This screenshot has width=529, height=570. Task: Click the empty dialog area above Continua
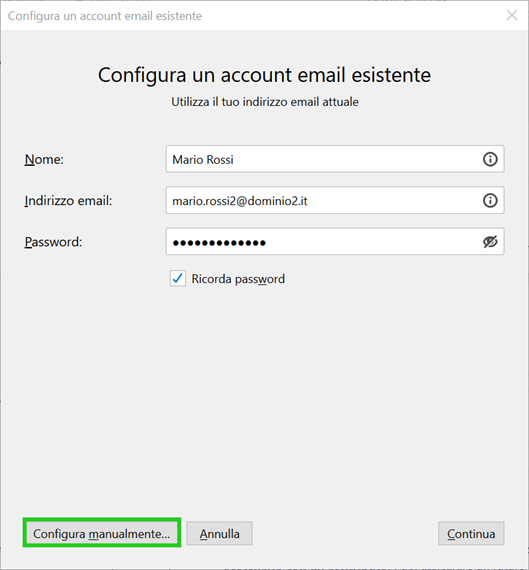tap(471, 418)
